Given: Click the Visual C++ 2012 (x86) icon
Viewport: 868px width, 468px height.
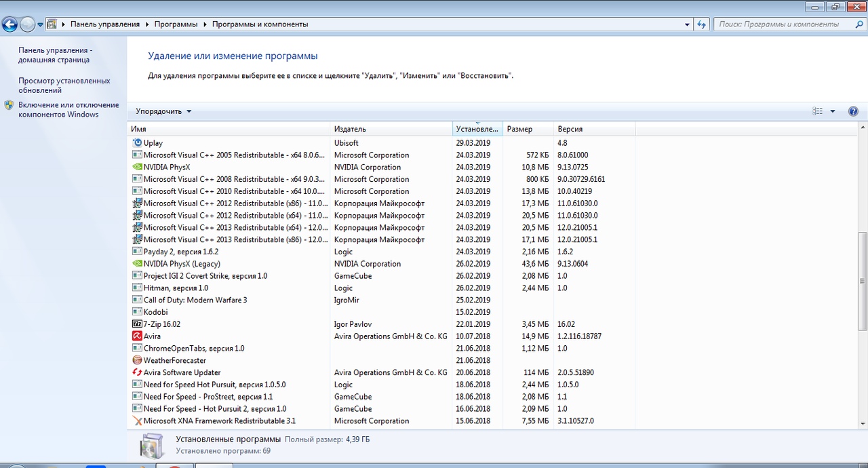Looking at the screenshot, I should [x=137, y=203].
